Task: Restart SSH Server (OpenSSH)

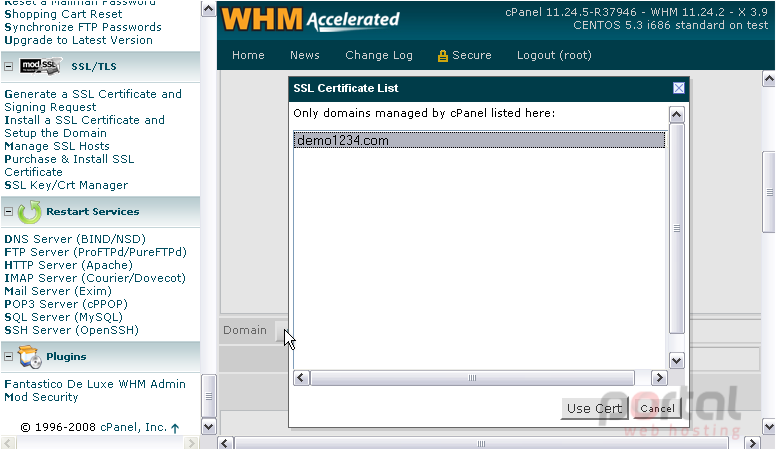Action: [72, 330]
